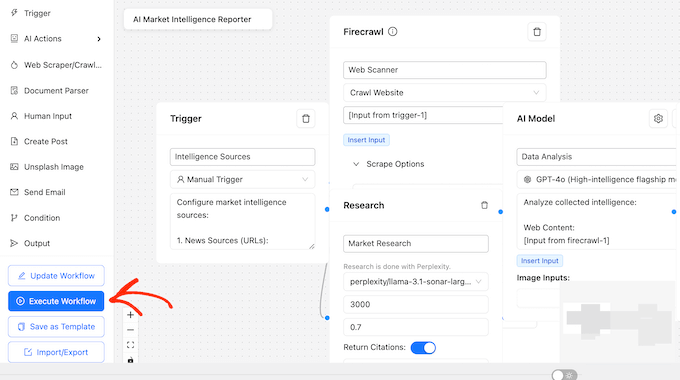Edit the Market Research name field
The image size is (680, 380).
click(x=416, y=244)
